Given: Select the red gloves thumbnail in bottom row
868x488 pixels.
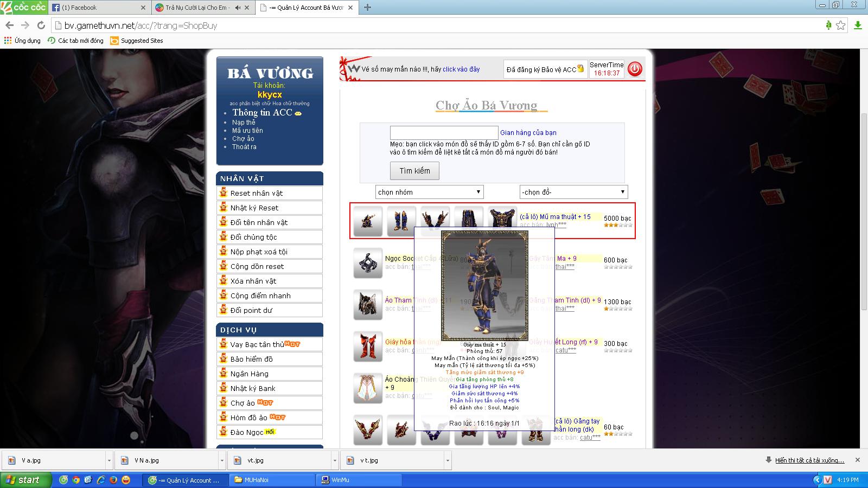Looking at the screenshot, I should [x=368, y=429].
